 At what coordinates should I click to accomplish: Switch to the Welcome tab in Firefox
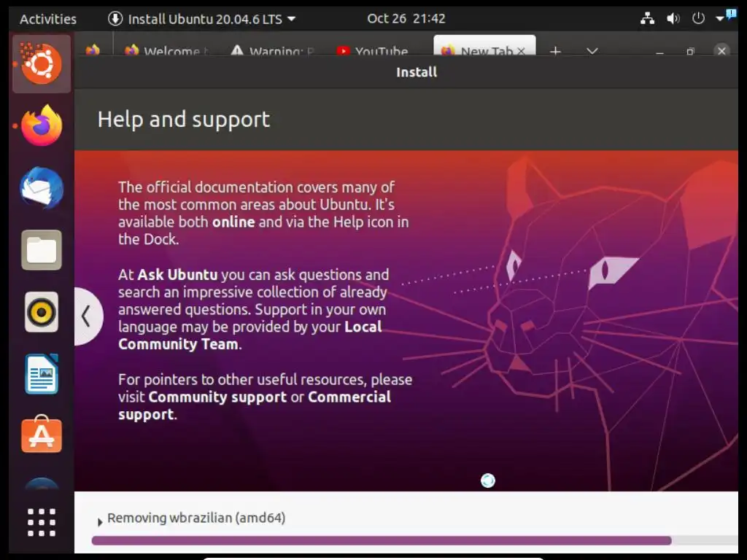[166, 50]
